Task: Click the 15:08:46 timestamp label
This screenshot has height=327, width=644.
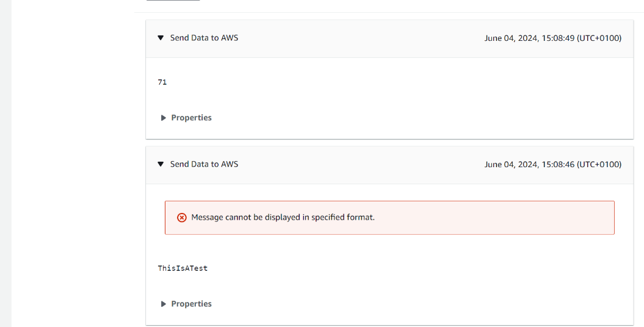Action: [552, 164]
